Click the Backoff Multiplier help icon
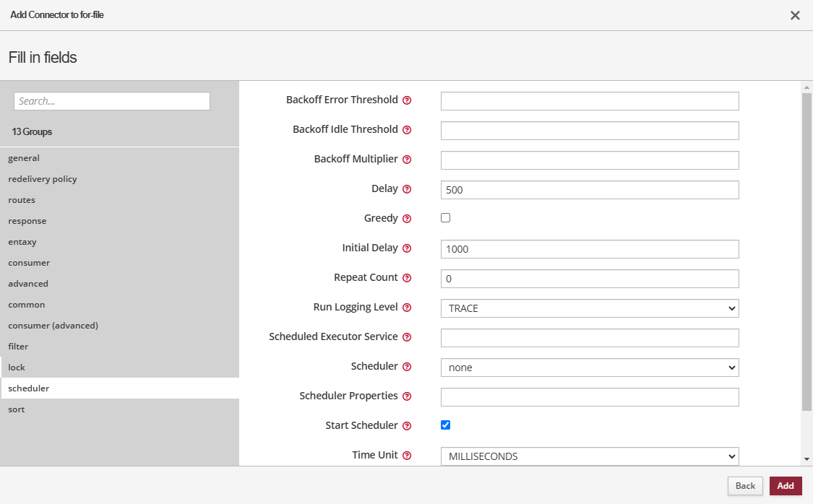Viewport: 813px width, 504px height. (x=407, y=160)
